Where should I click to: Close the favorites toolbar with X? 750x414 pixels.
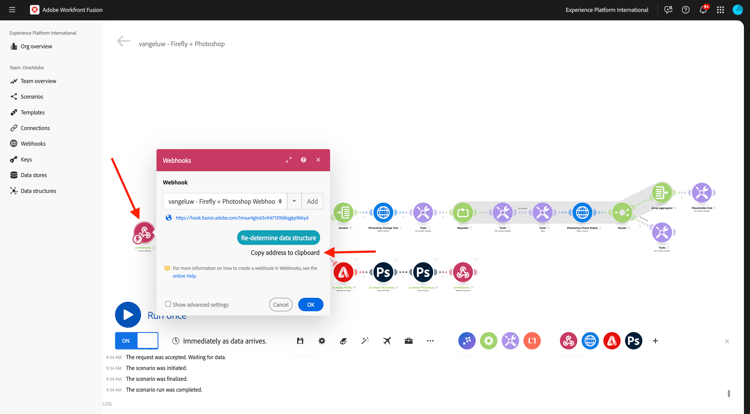click(727, 341)
